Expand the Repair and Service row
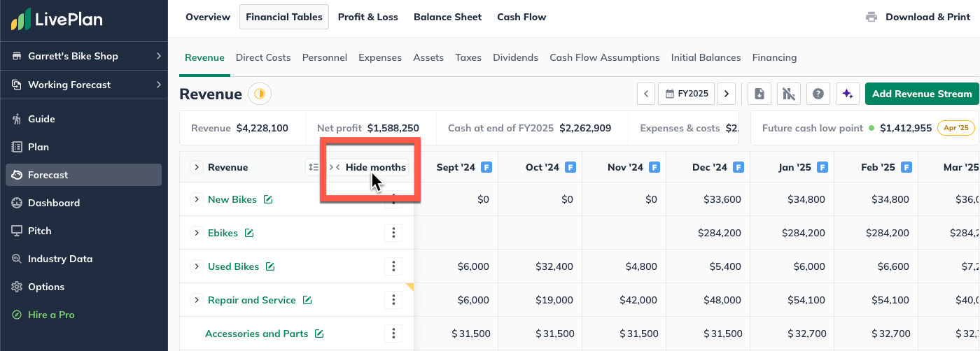This screenshot has width=980, height=351. (197, 300)
